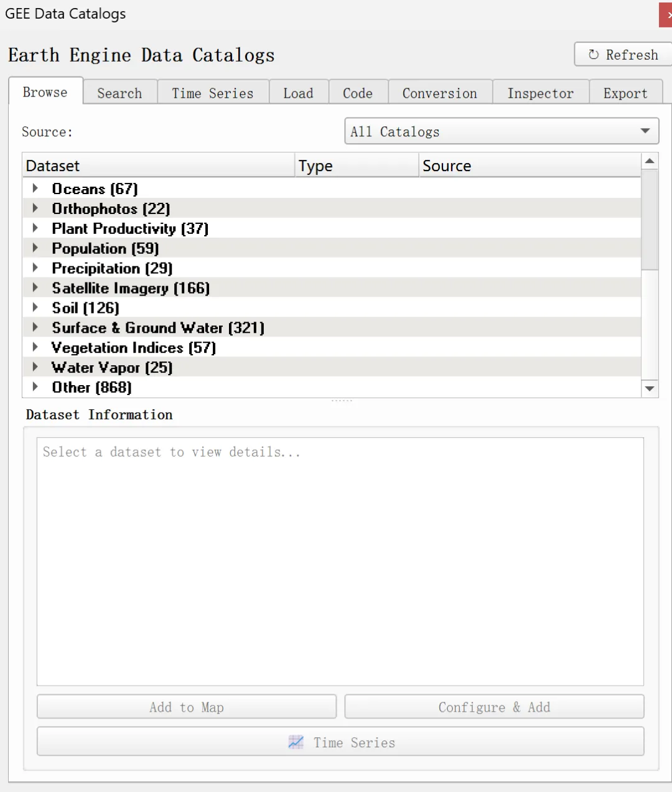Expand the Plant Productivity (37) arrow

pos(35,228)
